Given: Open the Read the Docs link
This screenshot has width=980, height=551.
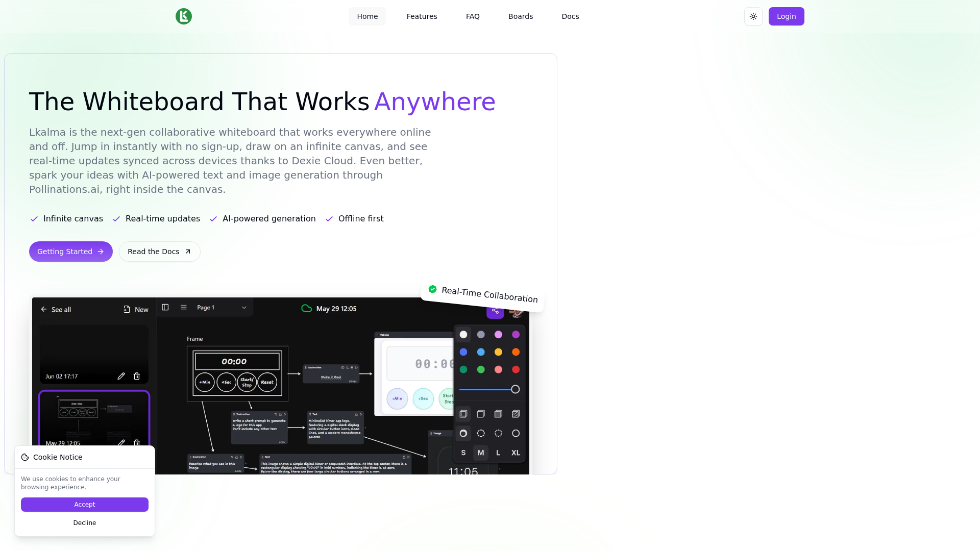Looking at the screenshot, I should pos(160,252).
